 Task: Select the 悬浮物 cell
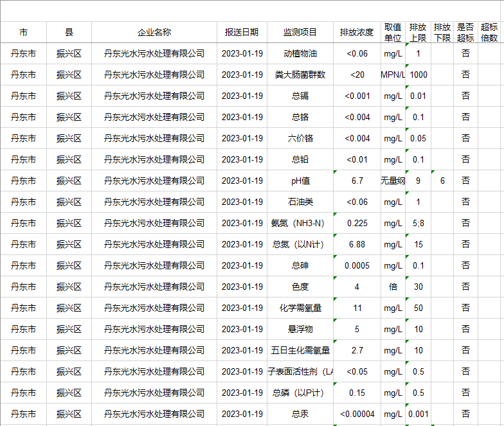[x=300, y=329]
